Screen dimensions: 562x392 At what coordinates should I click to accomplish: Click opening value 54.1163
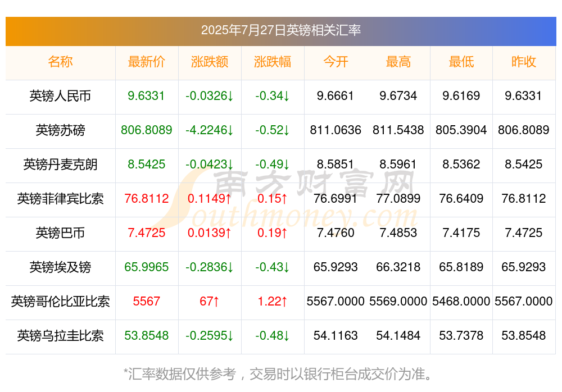pyautogui.click(x=336, y=335)
